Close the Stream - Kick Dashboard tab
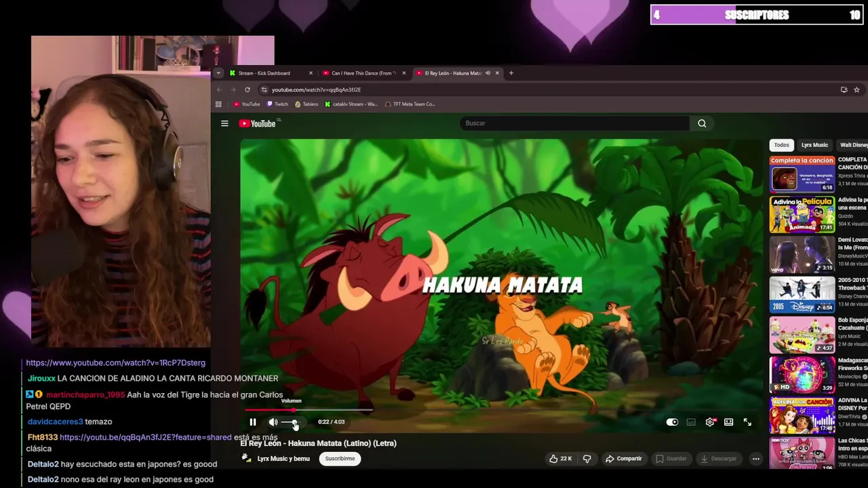Viewport: 868px width, 488px height. coord(311,73)
